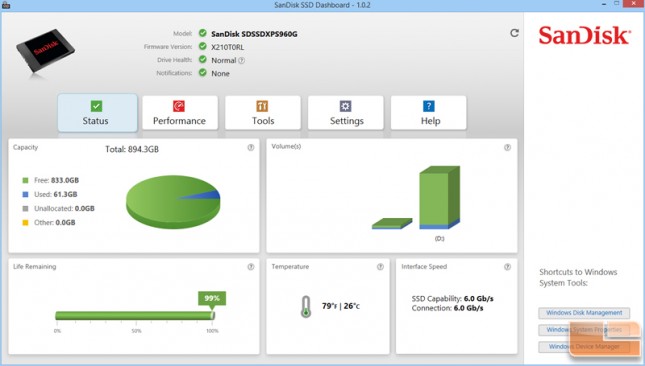Launch Windows Disk Management shortcut
The height and width of the screenshot is (366, 645).
584,313
